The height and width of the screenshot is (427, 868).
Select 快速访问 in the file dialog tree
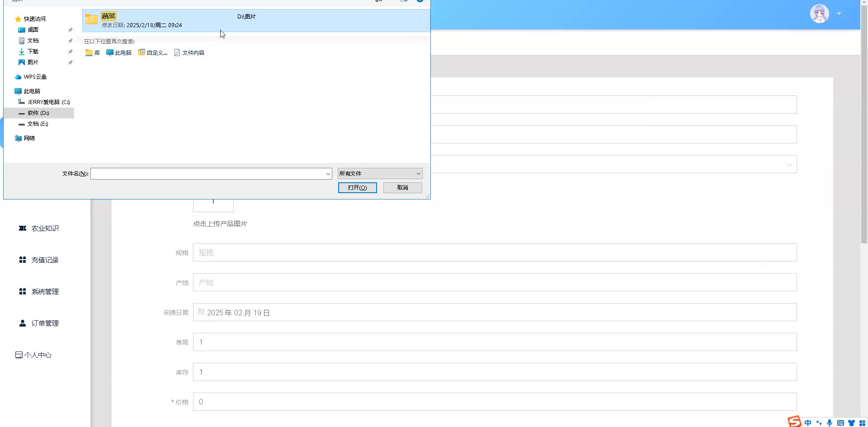(x=34, y=19)
